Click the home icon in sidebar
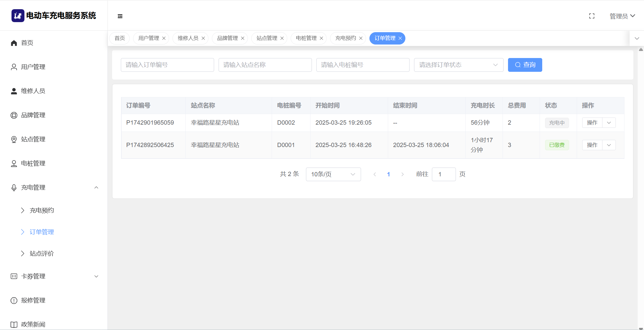644x330 pixels. coord(14,43)
